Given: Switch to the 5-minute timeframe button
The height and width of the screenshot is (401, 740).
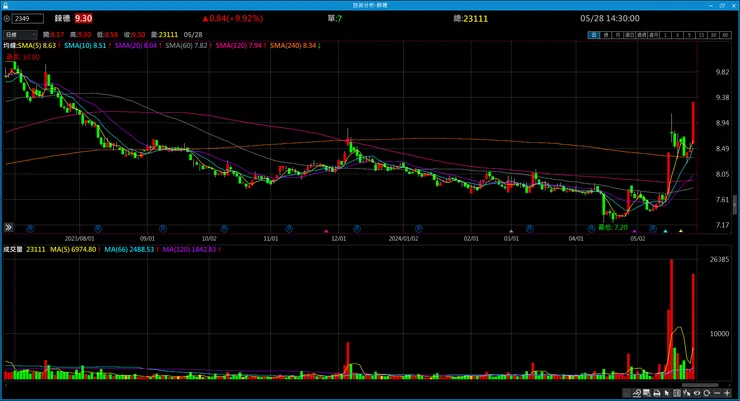Looking at the screenshot, I should [x=690, y=35].
